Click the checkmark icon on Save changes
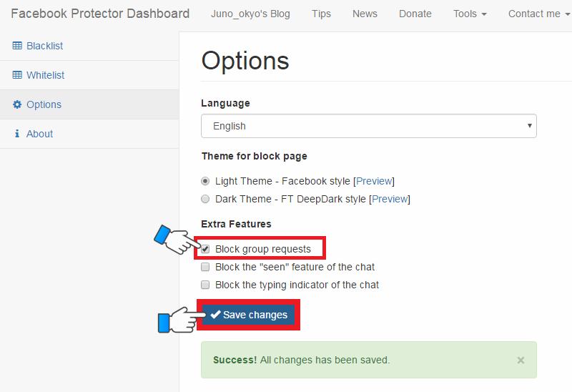 pos(215,314)
